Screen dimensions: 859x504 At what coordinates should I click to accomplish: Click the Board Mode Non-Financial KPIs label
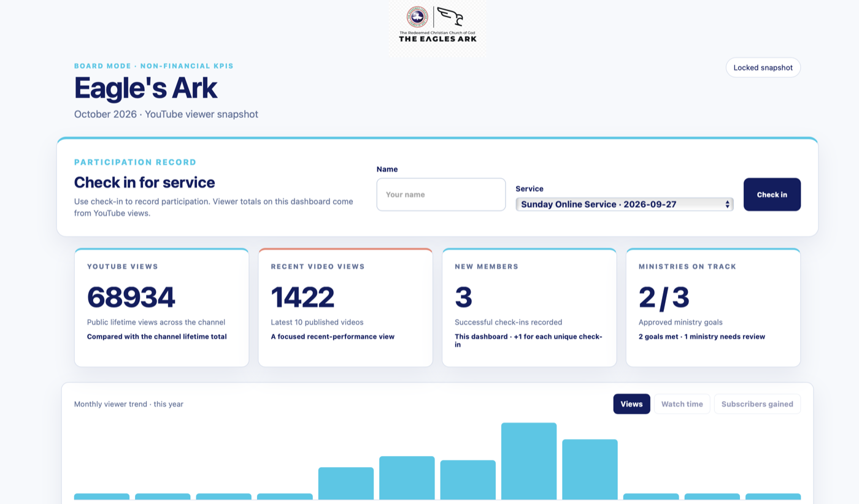click(154, 66)
